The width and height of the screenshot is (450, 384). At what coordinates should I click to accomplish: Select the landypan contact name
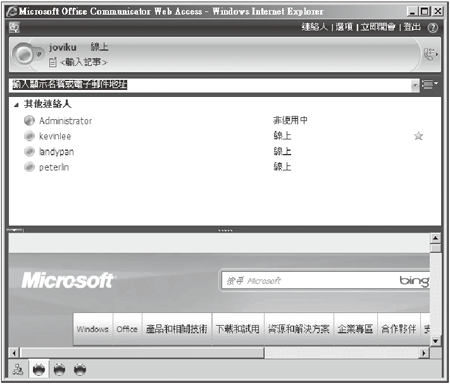[x=56, y=152]
